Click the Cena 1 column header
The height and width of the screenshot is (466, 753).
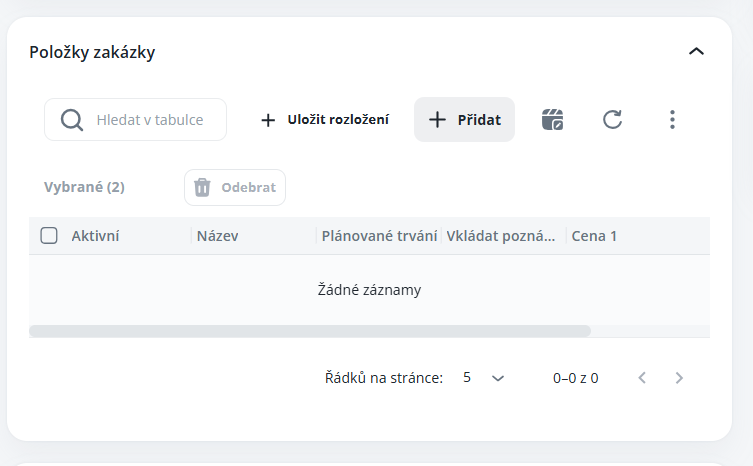pyautogui.click(x=594, y=236)
